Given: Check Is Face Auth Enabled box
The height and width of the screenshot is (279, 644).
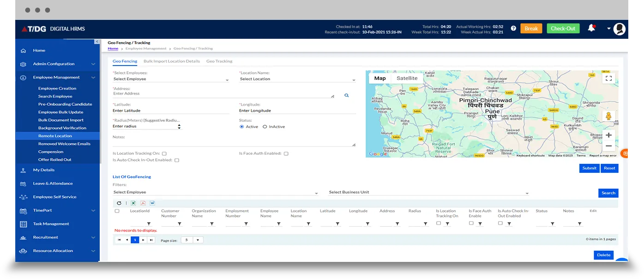Looking at the screenshot, I should 286,154.
